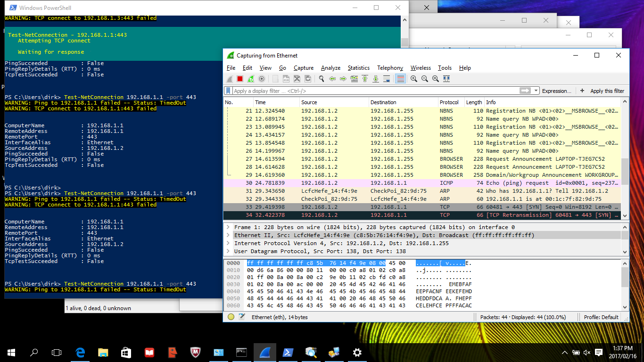Zoom in on the packet list text
This screenshot has width=644, height=362.
[x=413, y=79]
